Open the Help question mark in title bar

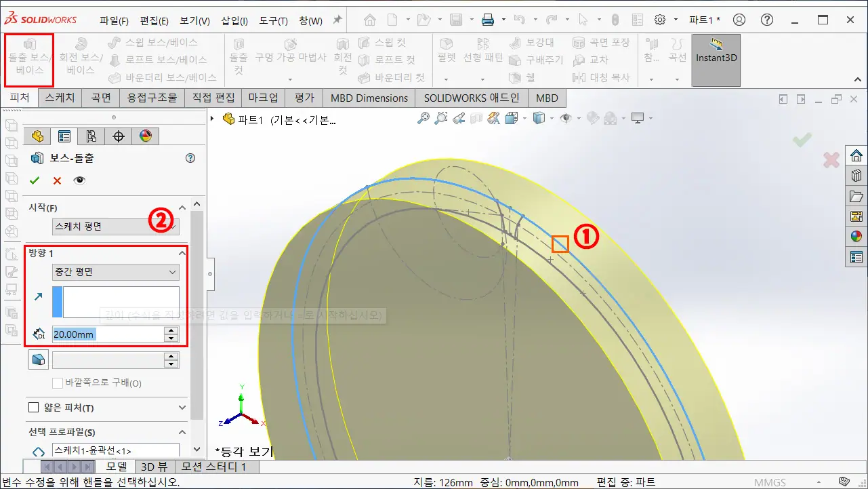coord(766,20)
